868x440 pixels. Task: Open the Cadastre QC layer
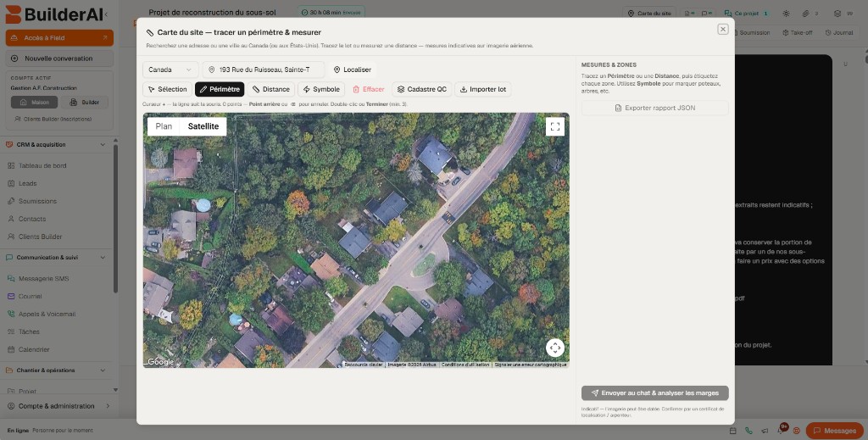pos(422,89)
